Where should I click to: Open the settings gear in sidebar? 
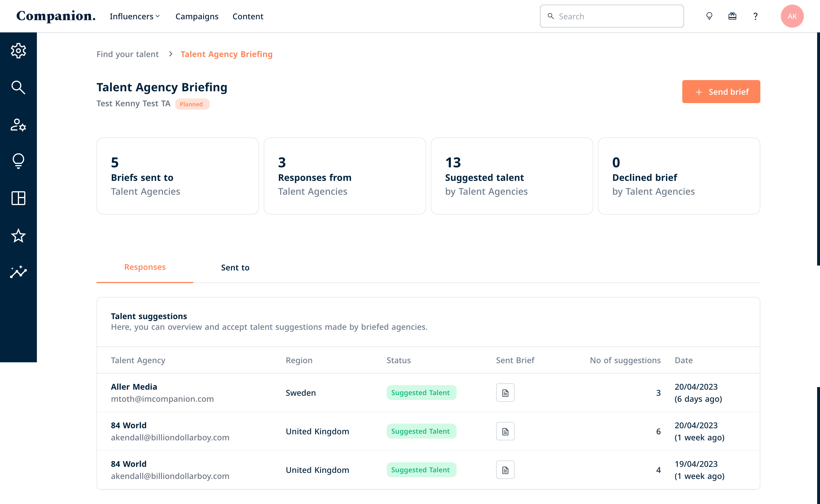pos(18,51)
